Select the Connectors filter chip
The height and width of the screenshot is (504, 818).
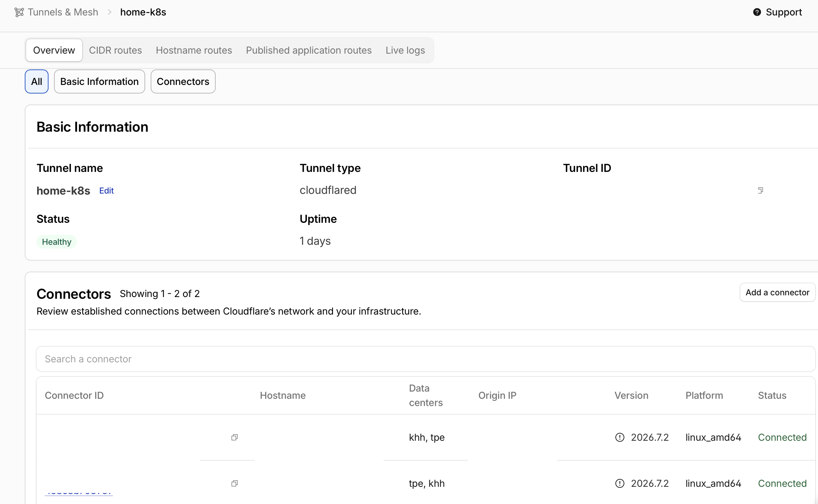click(183, 81)
